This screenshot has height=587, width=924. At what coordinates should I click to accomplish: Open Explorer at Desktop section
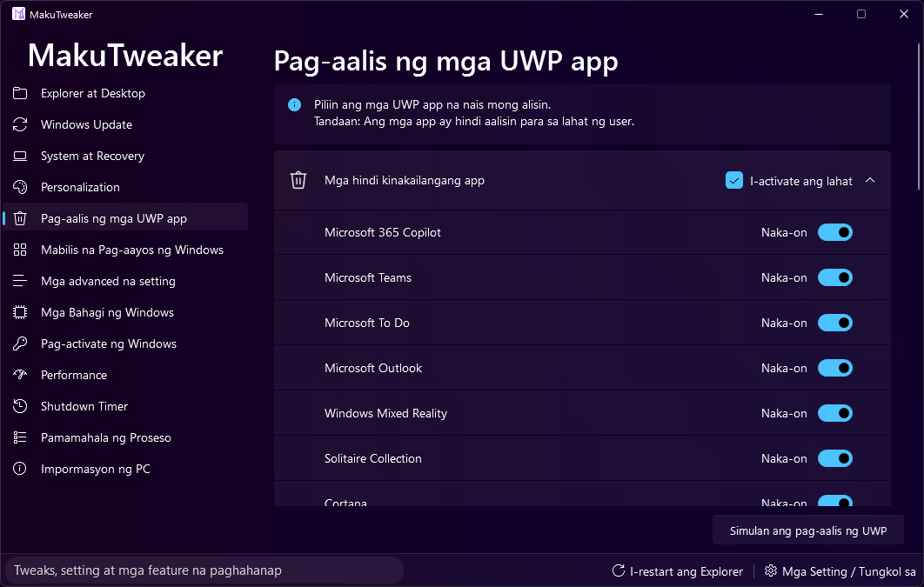[125, 93]
